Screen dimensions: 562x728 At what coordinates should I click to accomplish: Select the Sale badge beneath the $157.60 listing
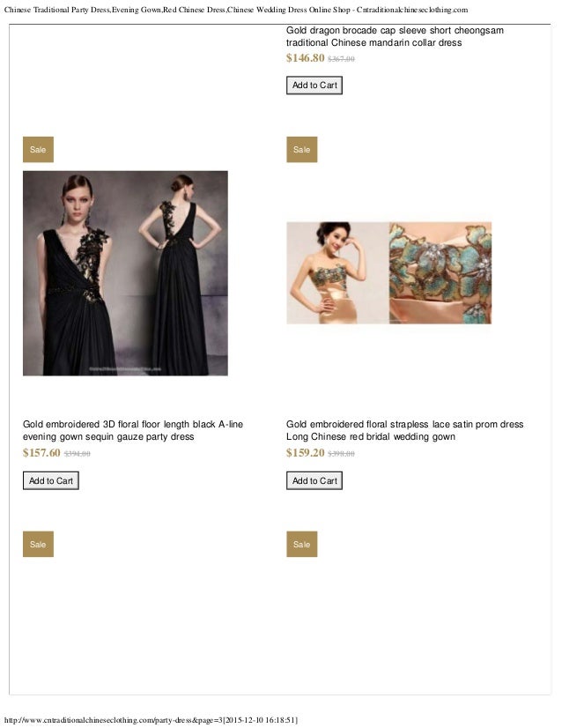(x=38, y=544)
